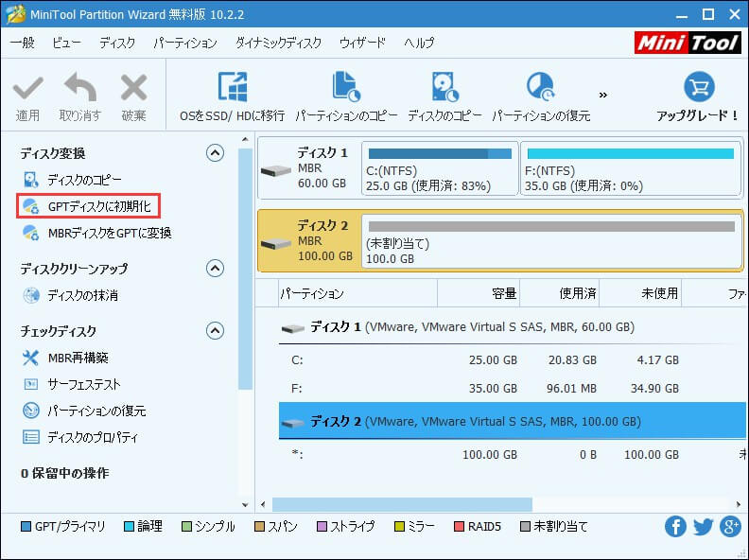This screenshot has width=749, height=560.
Task: Open the ディスク menu
Action: coord(117,43)
